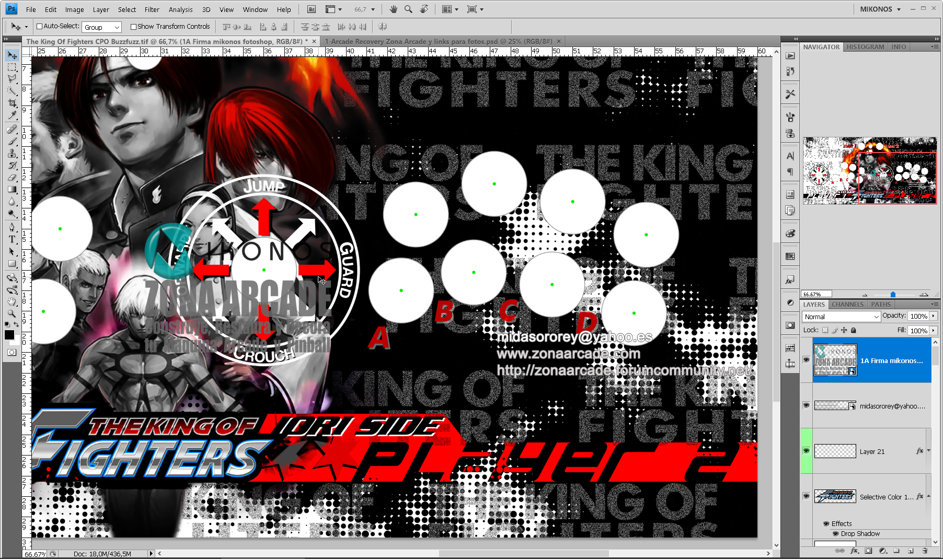Select the Crop tool
943x560 pixels.
click(12, 103)
